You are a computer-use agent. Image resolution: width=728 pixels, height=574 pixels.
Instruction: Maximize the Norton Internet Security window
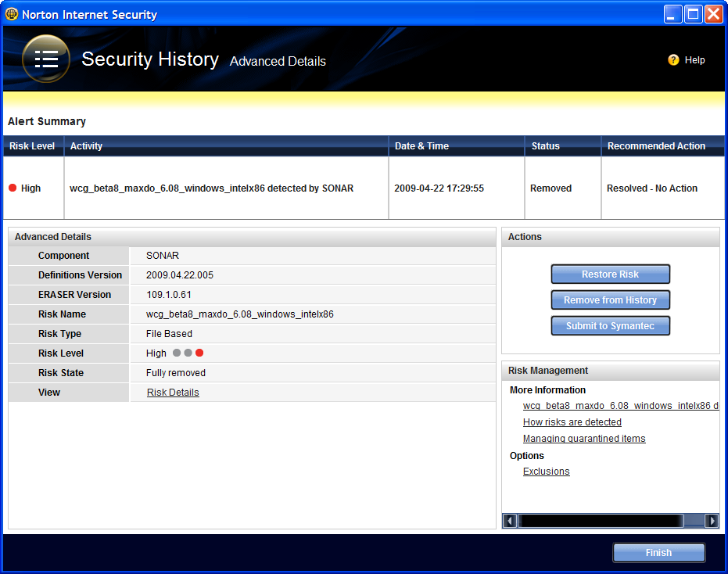tap(693, 14)
